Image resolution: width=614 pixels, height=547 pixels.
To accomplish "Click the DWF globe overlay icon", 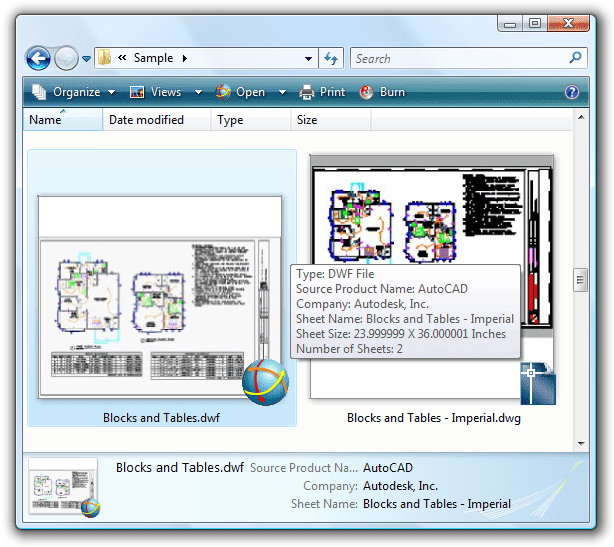I will click(265, 382).
